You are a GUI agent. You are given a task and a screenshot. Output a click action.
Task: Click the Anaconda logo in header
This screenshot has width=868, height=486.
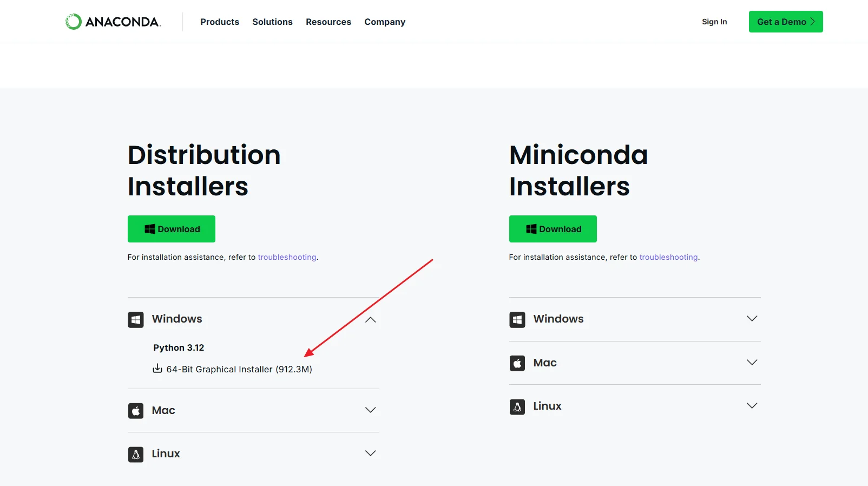pos(113,22)
